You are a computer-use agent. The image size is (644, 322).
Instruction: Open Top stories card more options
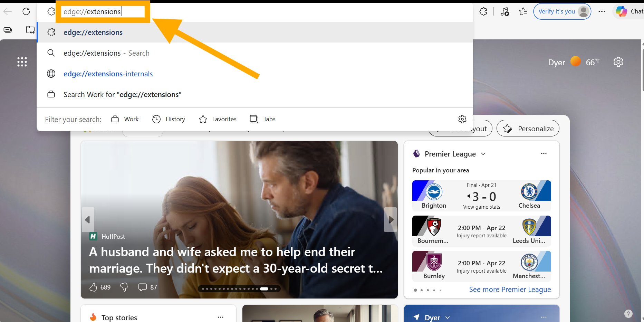tap(221, 317)
